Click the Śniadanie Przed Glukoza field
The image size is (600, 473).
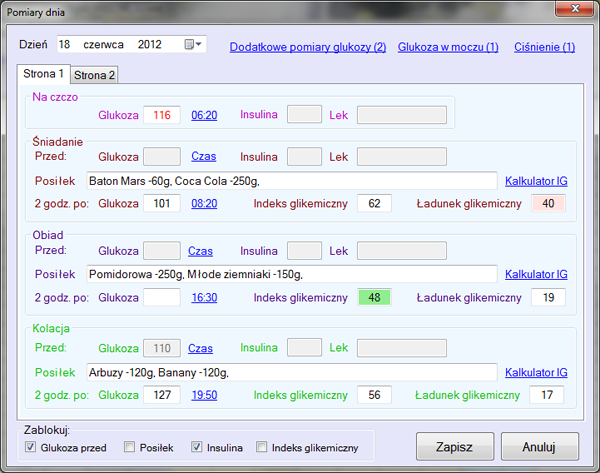(162, 157)
